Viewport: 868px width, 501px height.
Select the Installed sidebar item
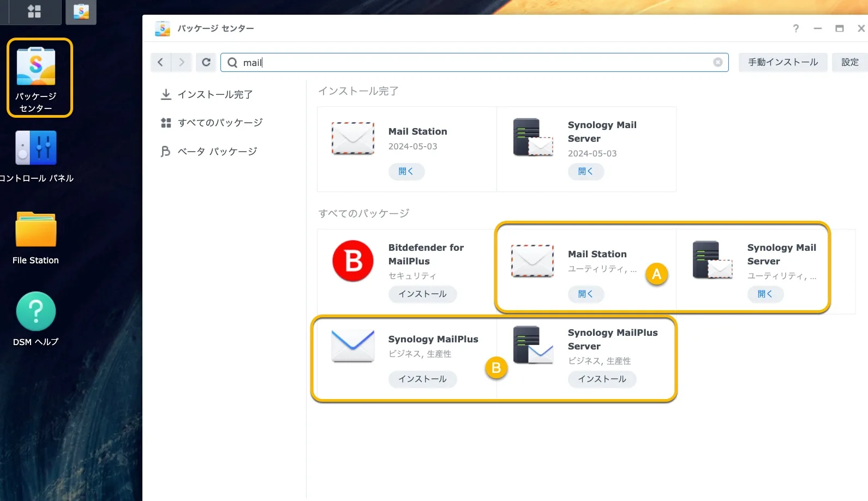207,94
